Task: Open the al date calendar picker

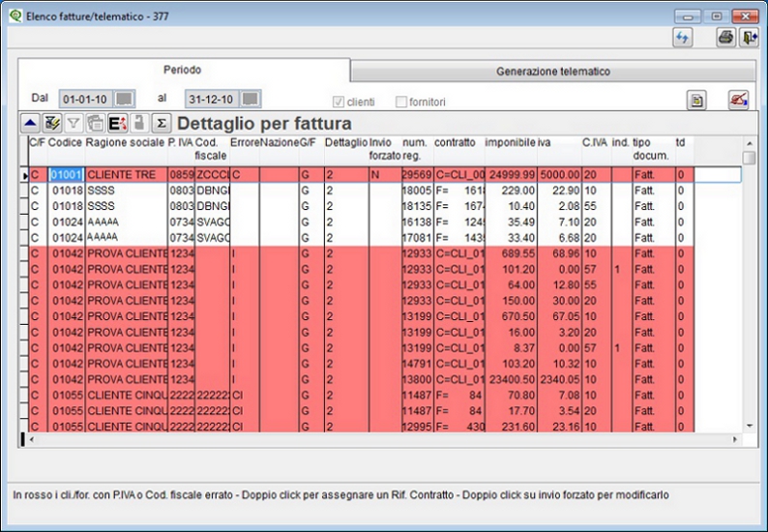Action: click(251, 99)
